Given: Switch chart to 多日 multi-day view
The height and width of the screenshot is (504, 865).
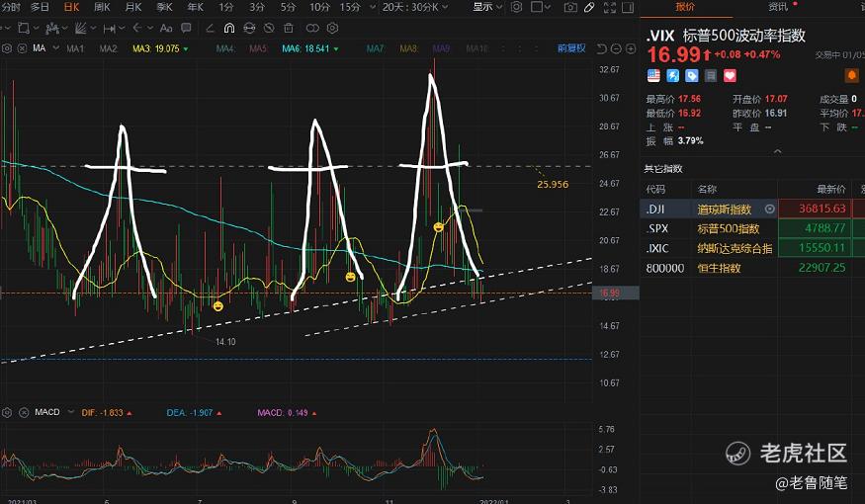Looking at the screenshot, I should point(40,7).
